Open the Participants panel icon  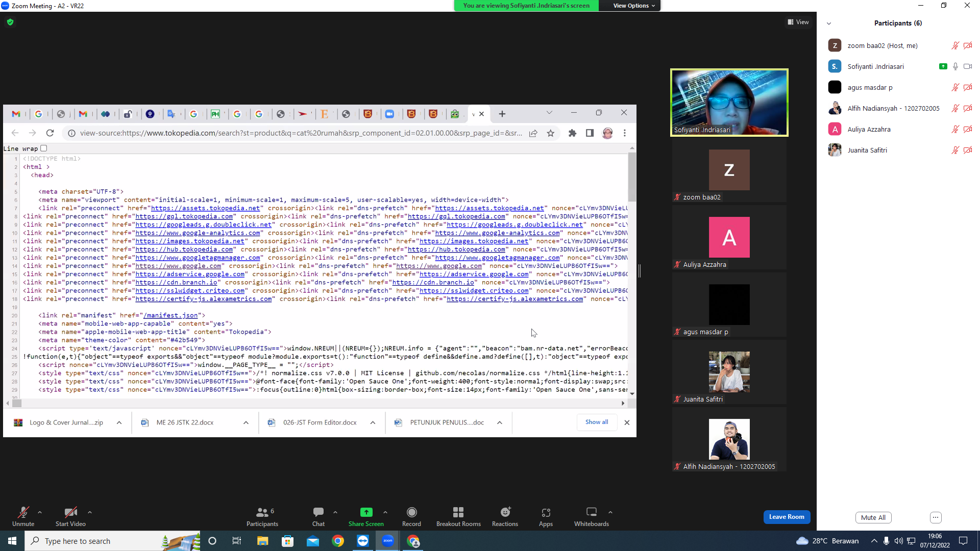click(x=262, y=512)
